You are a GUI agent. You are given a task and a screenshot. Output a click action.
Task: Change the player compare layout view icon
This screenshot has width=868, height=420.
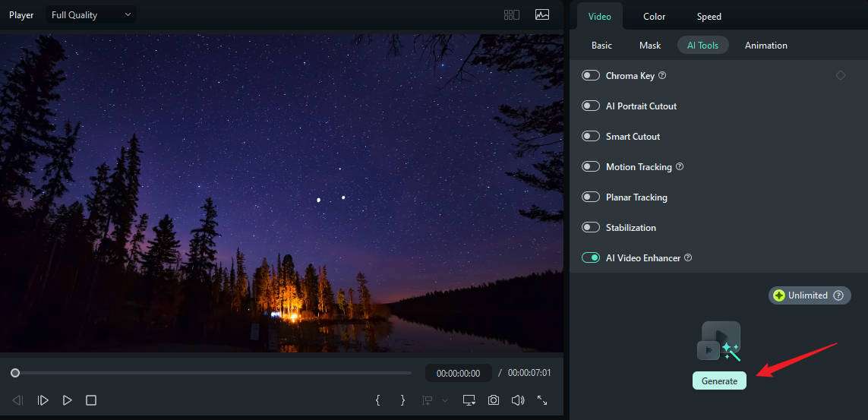pyautogui.click(x=512, y=15)
